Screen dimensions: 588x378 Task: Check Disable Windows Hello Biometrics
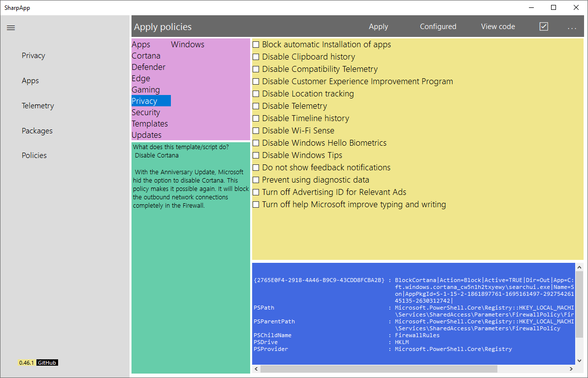tap(256, 143)
